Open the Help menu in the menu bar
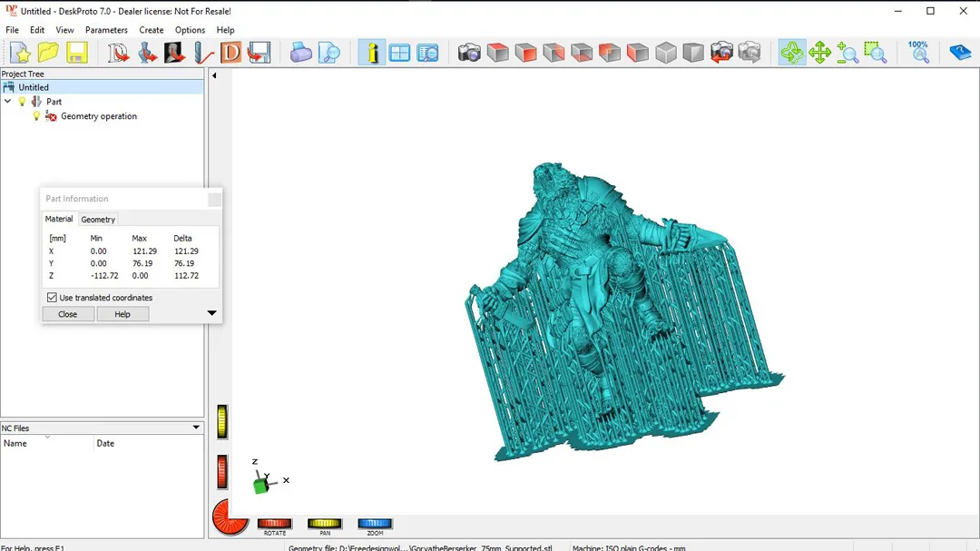Screen dimensions: 980x551 (x=226, y=30)
